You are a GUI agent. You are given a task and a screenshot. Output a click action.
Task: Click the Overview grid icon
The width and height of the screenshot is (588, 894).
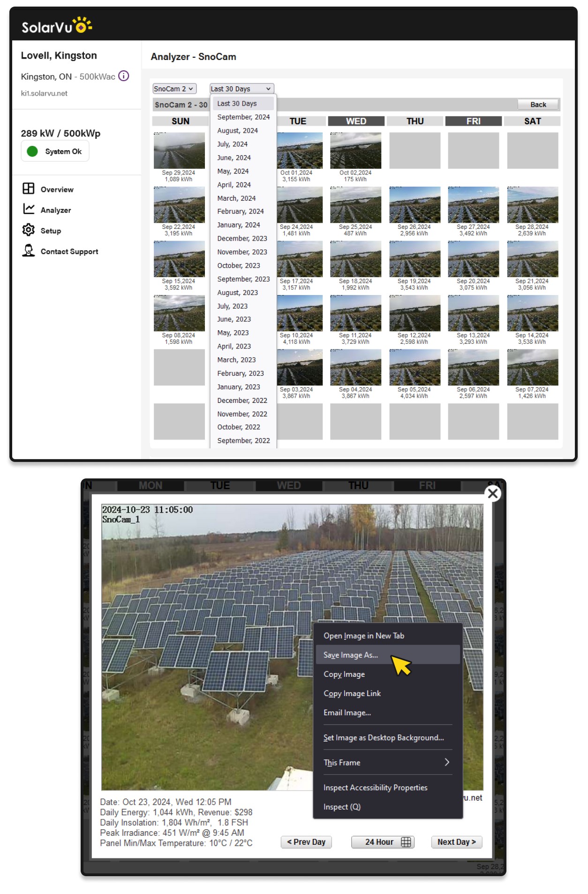29,189
